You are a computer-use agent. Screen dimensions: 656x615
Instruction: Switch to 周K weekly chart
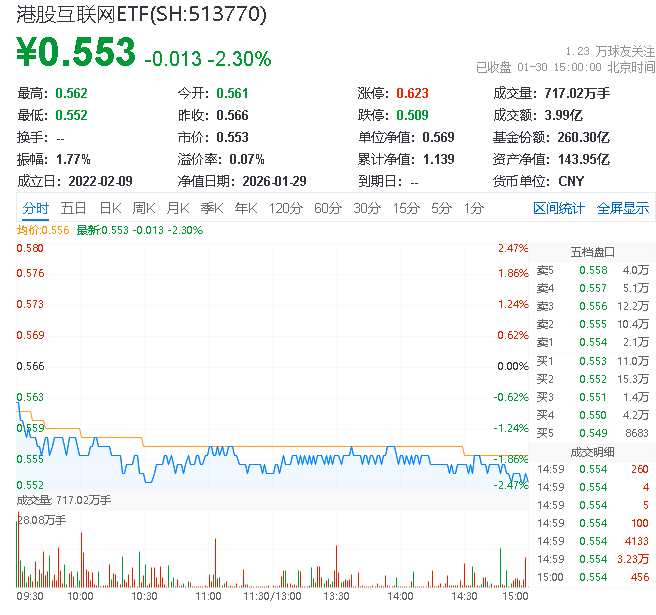point(144,208)
